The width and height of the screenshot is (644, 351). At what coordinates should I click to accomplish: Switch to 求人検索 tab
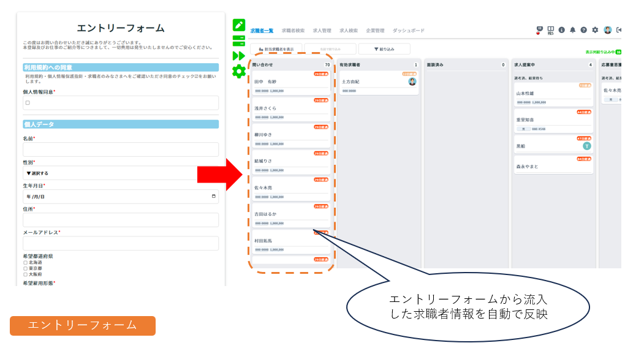point(348,31)
